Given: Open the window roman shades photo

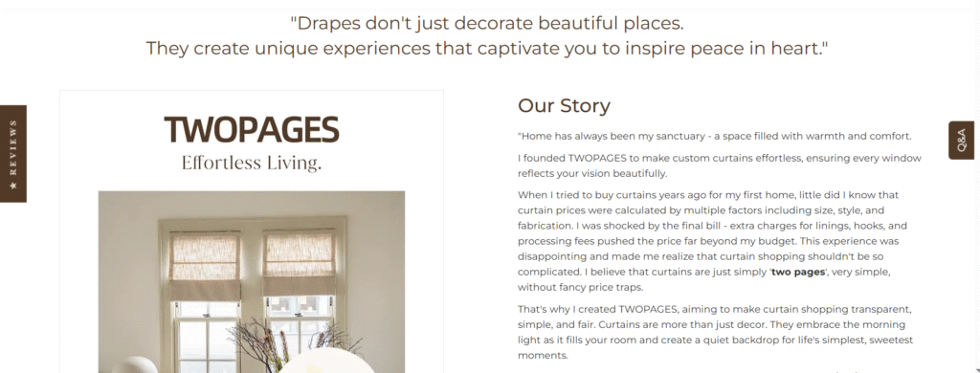Looking at the screenshot, I should coord(252,282).
